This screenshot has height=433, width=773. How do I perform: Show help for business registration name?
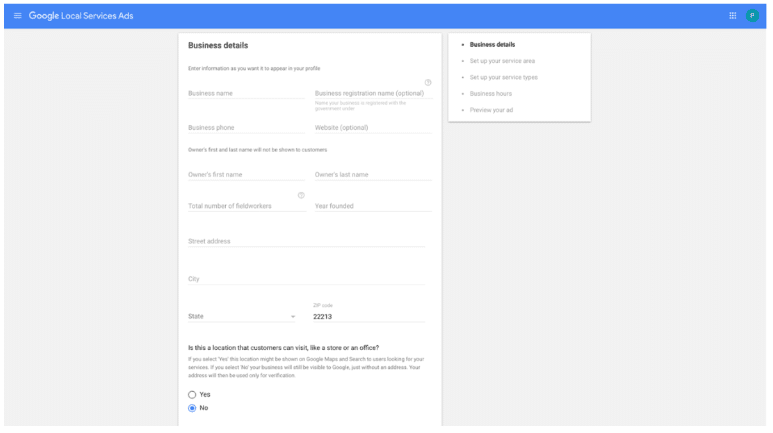tap(428, 82)
